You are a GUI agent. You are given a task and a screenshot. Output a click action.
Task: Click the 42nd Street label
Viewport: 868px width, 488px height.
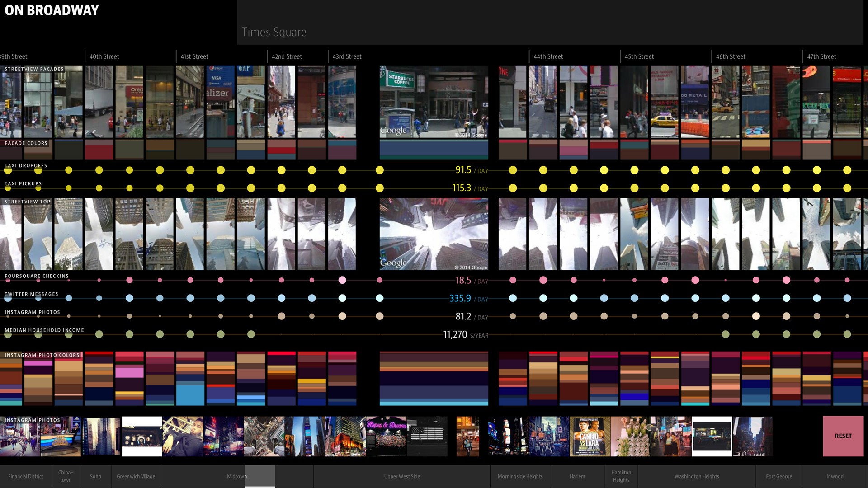click(x=287, y=56)
